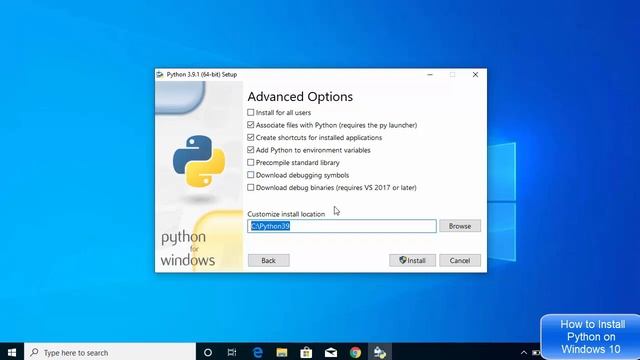
Task: Click the Advanced Options heading
Action: tap(300, 97)
